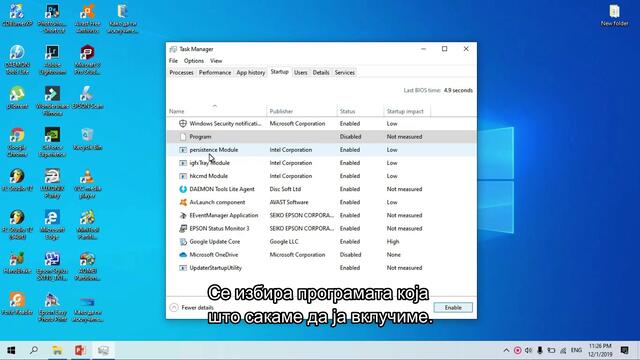Select the uTorrent desktop shortcut
The width and height of the screenshot is (640, 360).
[x=17, y=98]
